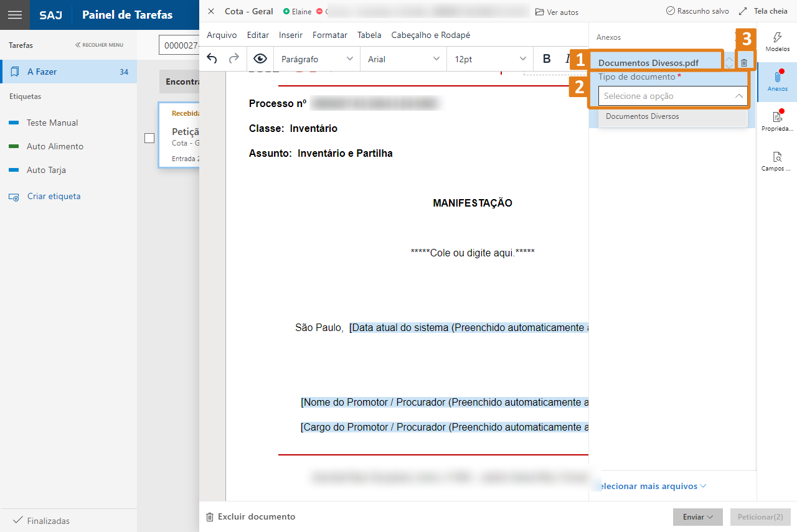Open the Arial font family dropdown
Screen dimensions: 797x532
tap(403, 58)
